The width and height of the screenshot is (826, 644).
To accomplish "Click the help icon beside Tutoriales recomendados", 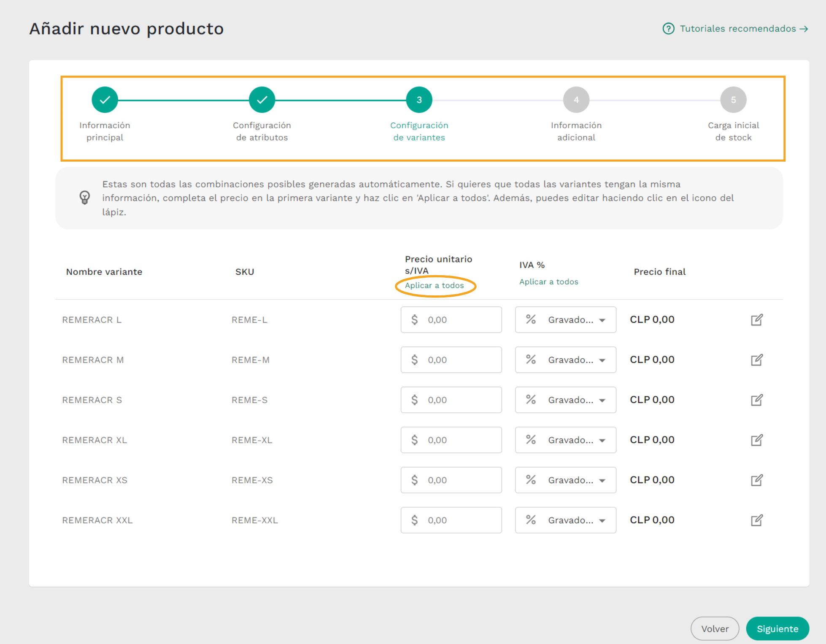I will point(668,29).
